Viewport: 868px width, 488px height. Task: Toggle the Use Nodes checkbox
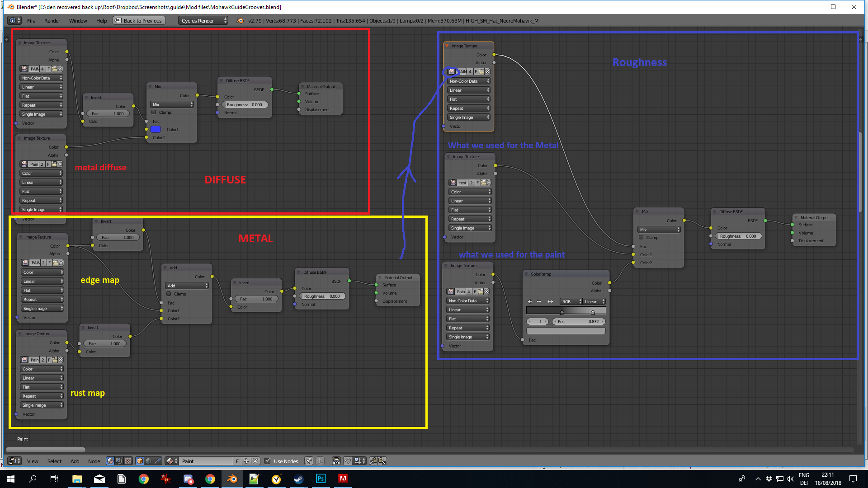click(268, 461)
